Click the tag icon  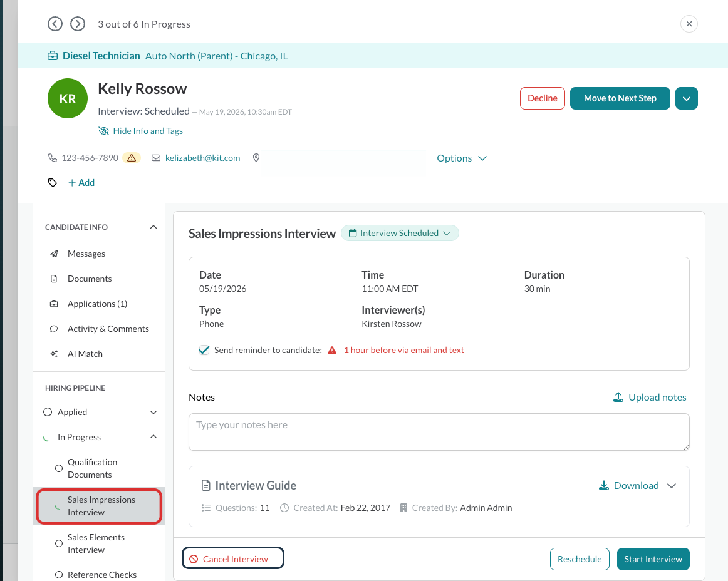click(x=53, y=183)
